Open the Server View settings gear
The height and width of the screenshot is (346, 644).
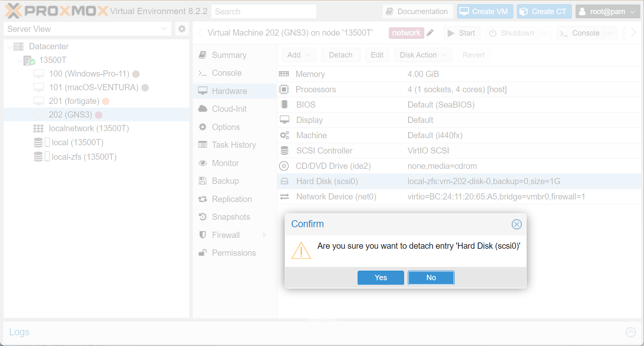182,29
